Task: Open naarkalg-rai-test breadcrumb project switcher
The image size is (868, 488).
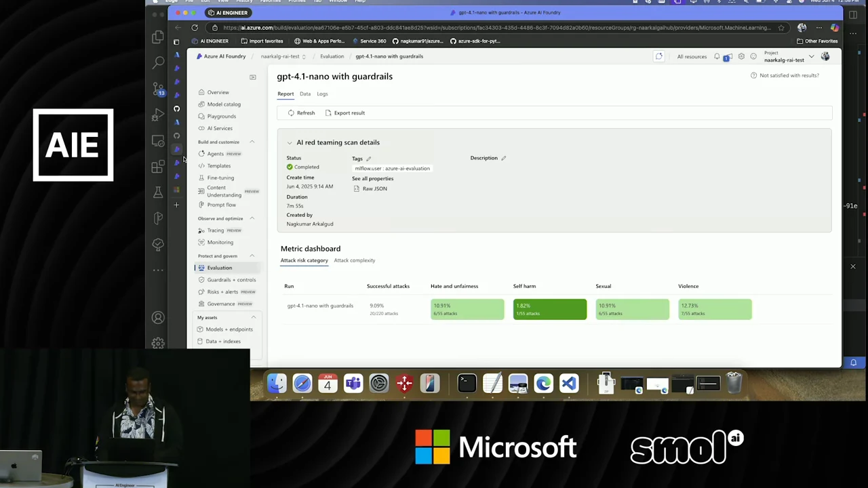Action: tap(283, 56)
